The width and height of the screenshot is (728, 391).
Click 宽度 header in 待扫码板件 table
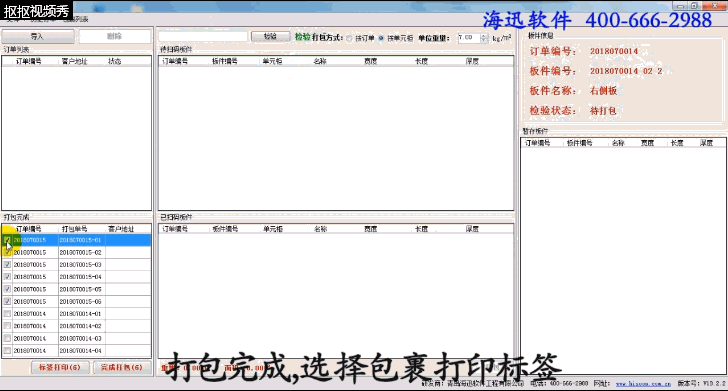(x=370, y=61)
